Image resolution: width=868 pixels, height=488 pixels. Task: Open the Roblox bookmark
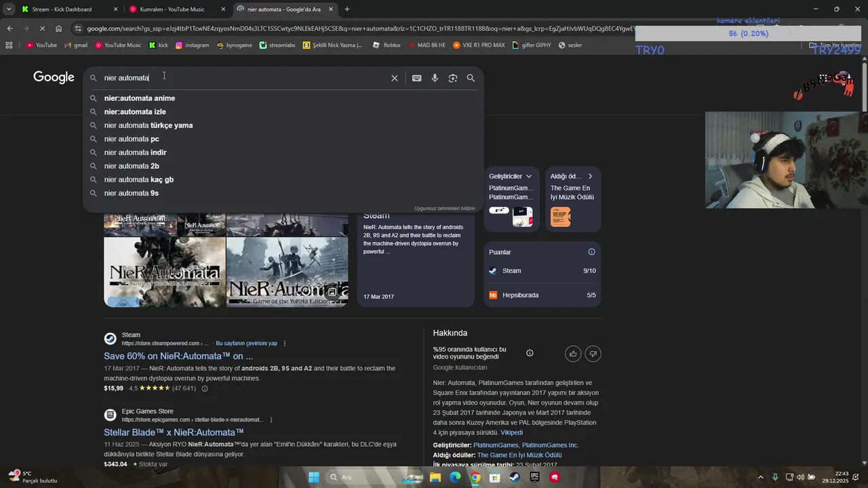(386, 45)
